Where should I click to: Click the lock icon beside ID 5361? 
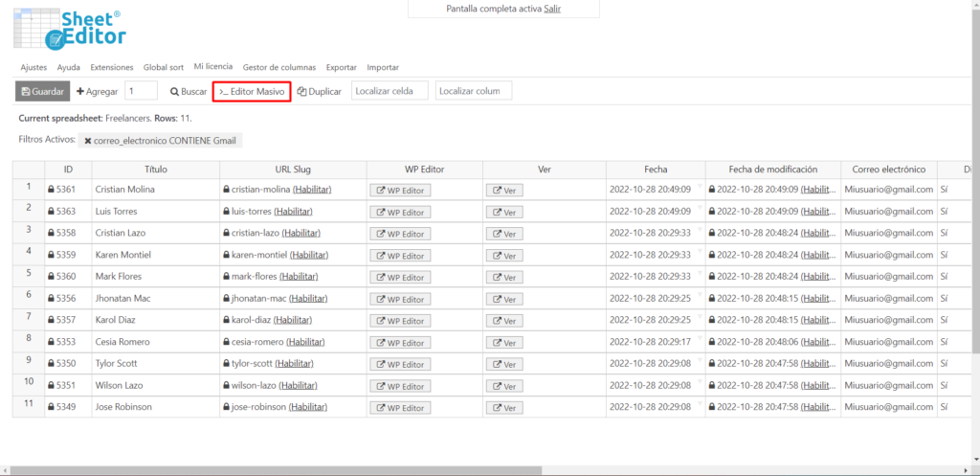(x=52, y=190)
